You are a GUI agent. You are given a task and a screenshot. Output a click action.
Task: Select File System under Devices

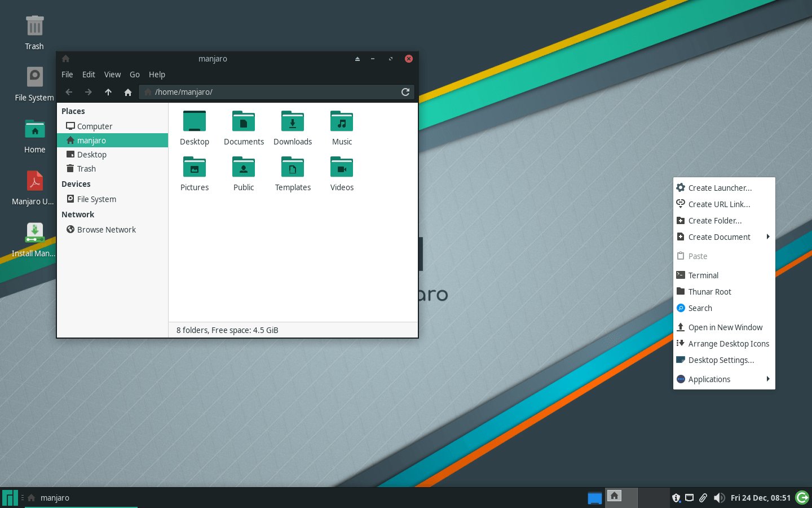pos(113,199)
